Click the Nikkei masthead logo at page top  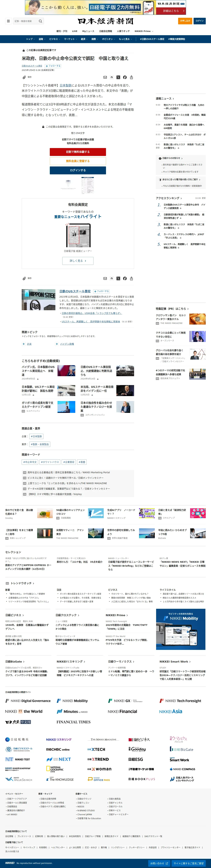point(106,21)
